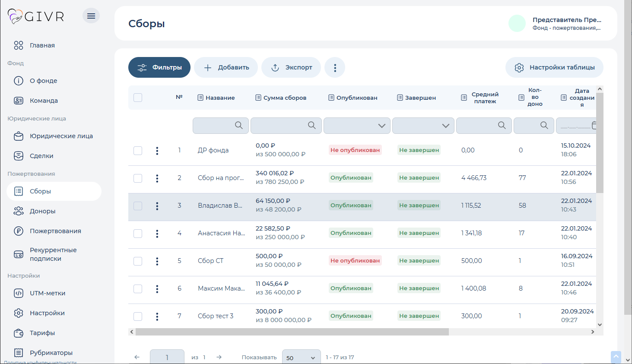The image size is (632, 364).
Task: Open the Представитель profile menu
Action: pos(566,23)
